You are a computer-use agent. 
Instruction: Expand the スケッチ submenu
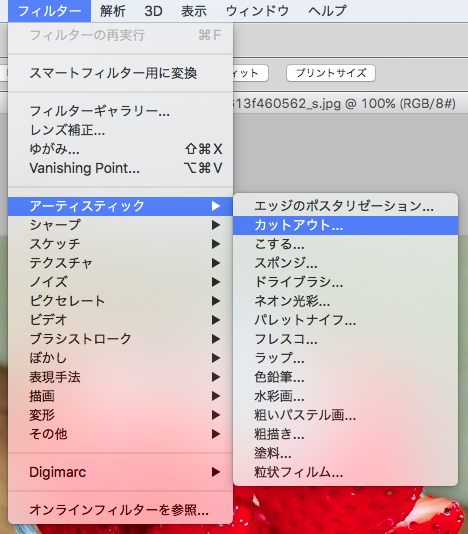[121, 244]
